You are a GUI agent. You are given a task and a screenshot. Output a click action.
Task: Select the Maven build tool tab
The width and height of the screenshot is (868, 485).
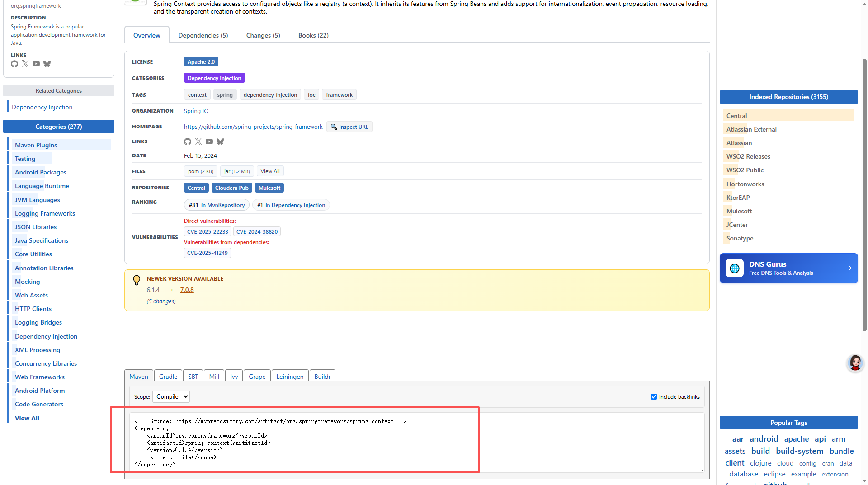(x=139, y=376)
